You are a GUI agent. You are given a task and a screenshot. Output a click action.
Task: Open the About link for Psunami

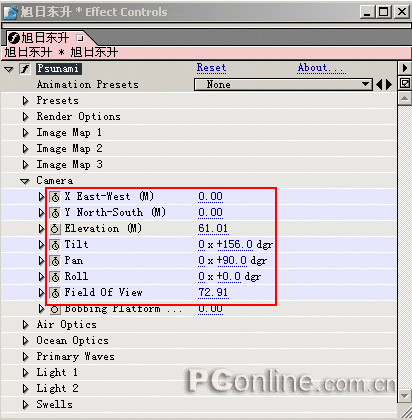322,68
